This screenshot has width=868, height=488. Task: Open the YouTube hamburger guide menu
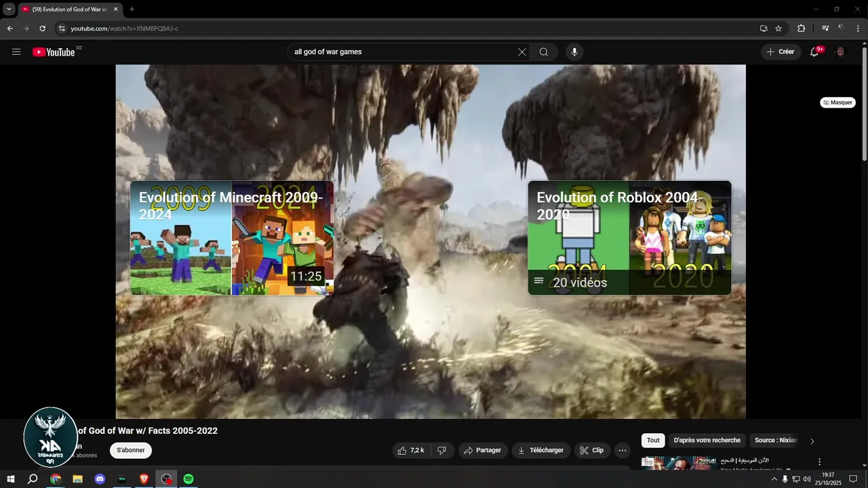pos(16,52)
